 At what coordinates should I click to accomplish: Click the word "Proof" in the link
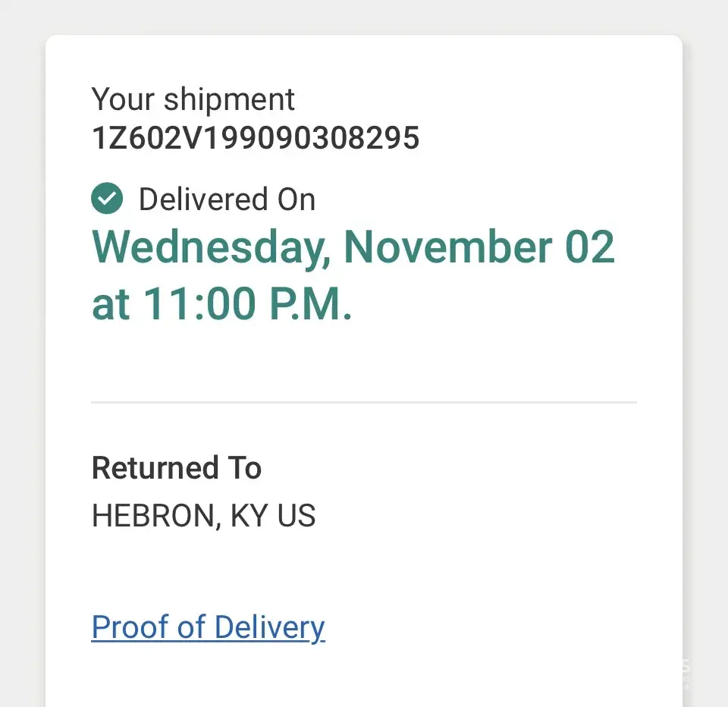pyautogui.click(x=121, y=627)
